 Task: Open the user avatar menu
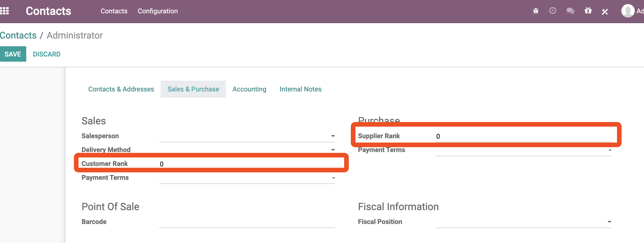coord(628,11)
